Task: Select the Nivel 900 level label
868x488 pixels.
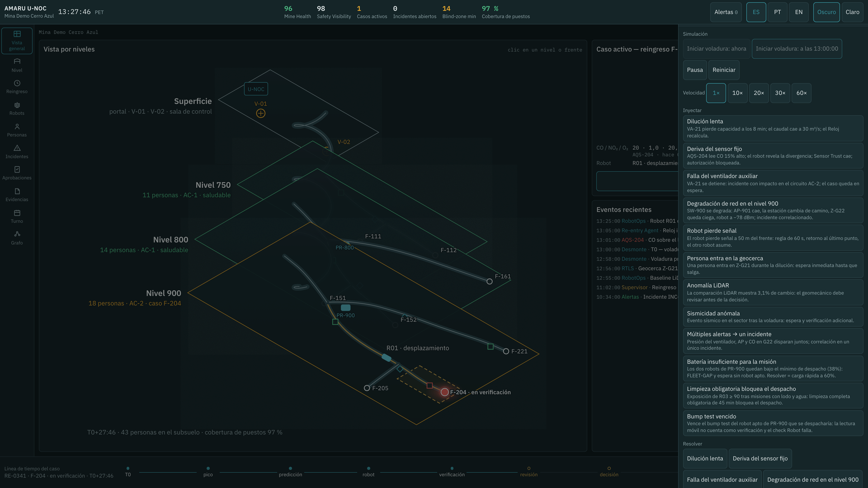Action: click(163, 293)
